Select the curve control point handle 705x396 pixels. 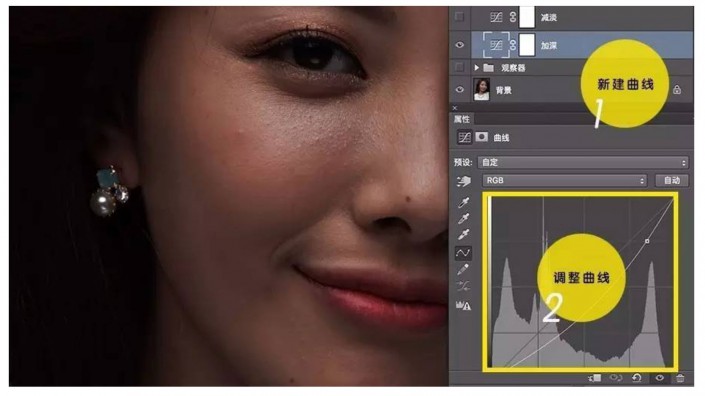pos(647,241)
